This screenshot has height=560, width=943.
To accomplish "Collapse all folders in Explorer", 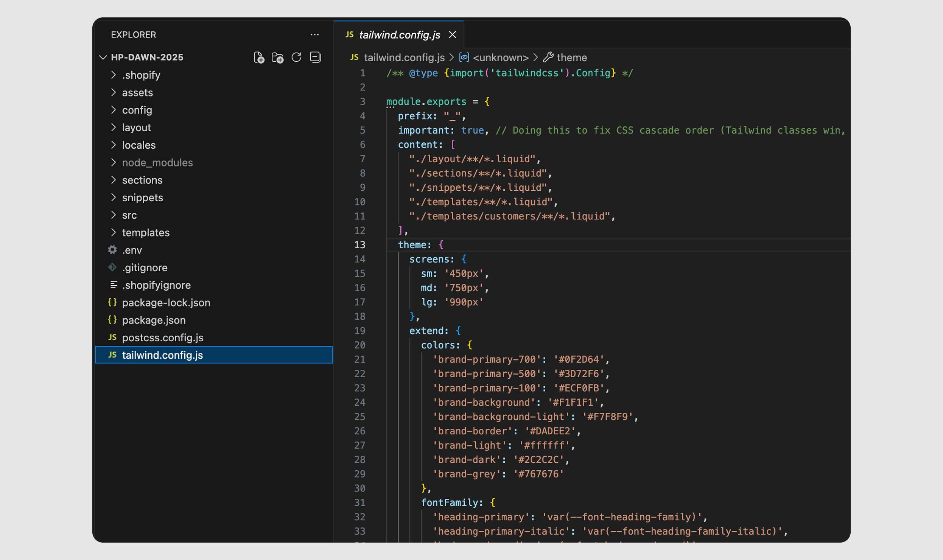I will coord(315,58).
